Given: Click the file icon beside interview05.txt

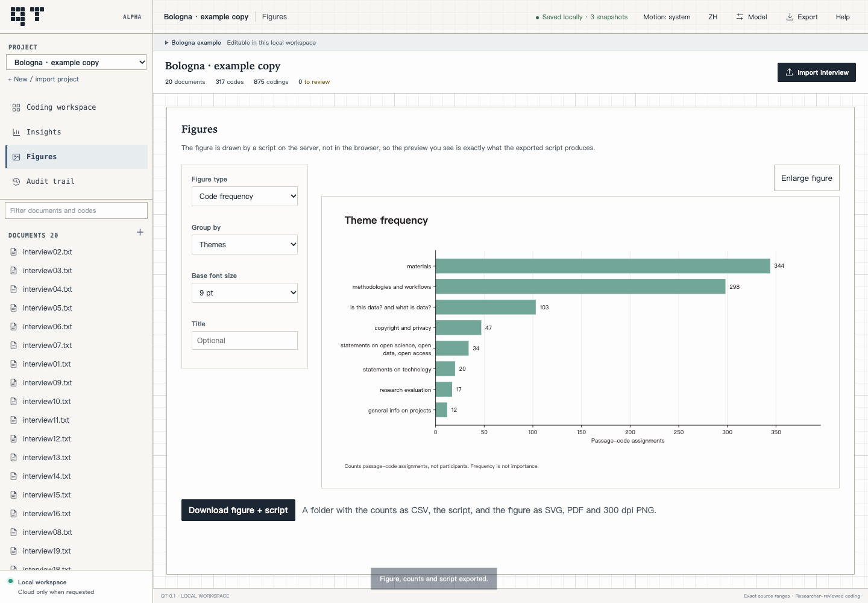Looking at the screenshot, I should [14, 308].
